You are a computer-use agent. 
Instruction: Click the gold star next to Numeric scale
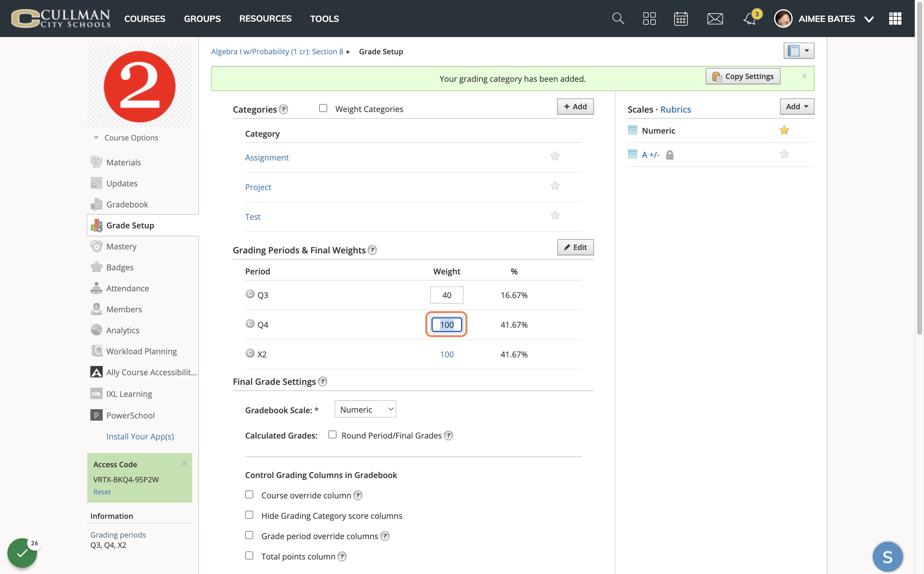click(x=784, y=130)
